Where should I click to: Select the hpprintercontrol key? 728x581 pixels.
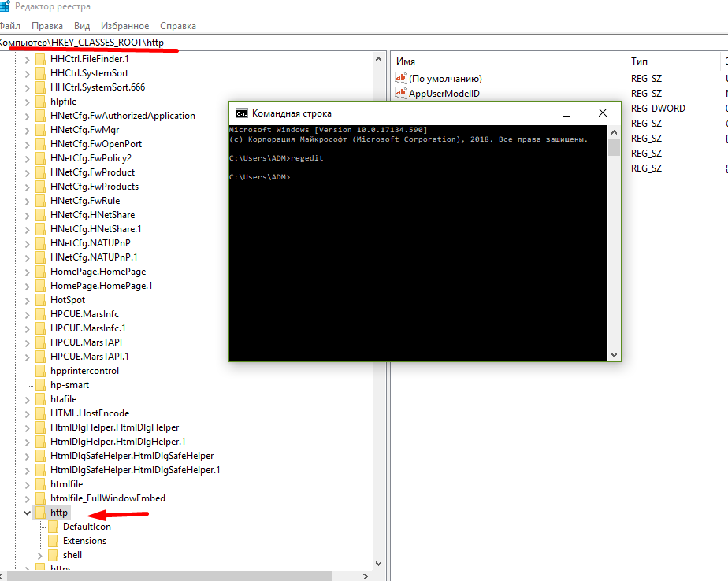click(x=84, y=371)
